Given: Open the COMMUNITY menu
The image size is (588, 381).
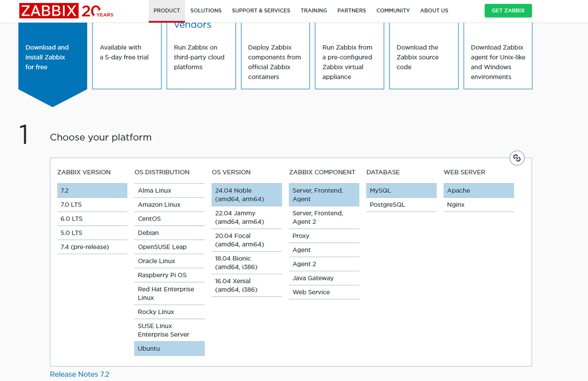Looking at the screenshot, I should click(393, 10).
